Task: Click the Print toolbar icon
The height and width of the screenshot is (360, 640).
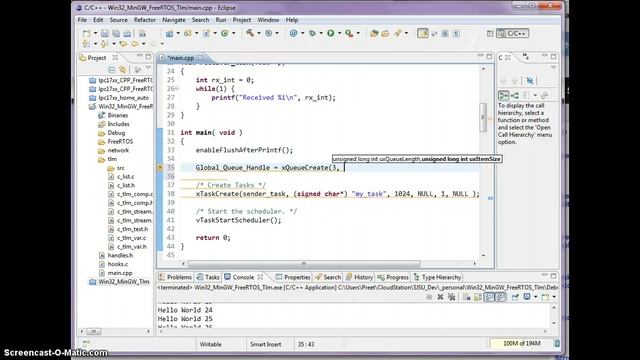Action: (x=142, y=33)
